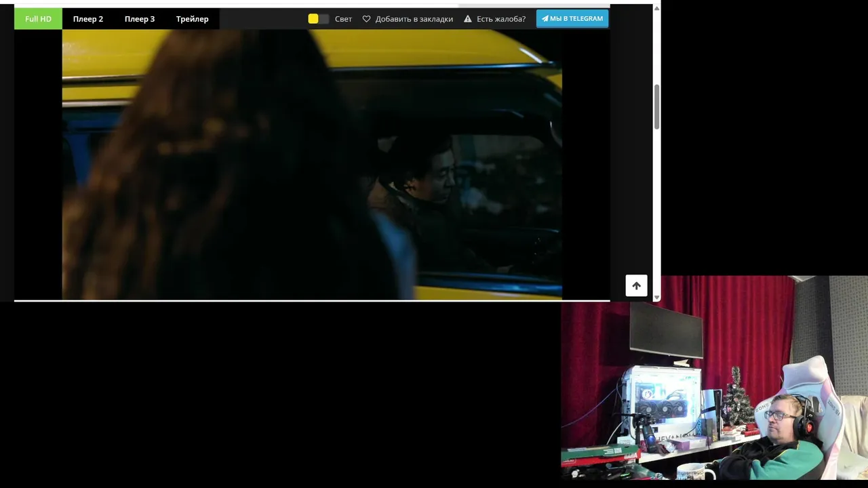Click the heart bookmark icon
Viewport: 868px width, 488px height.
[367, 19]
